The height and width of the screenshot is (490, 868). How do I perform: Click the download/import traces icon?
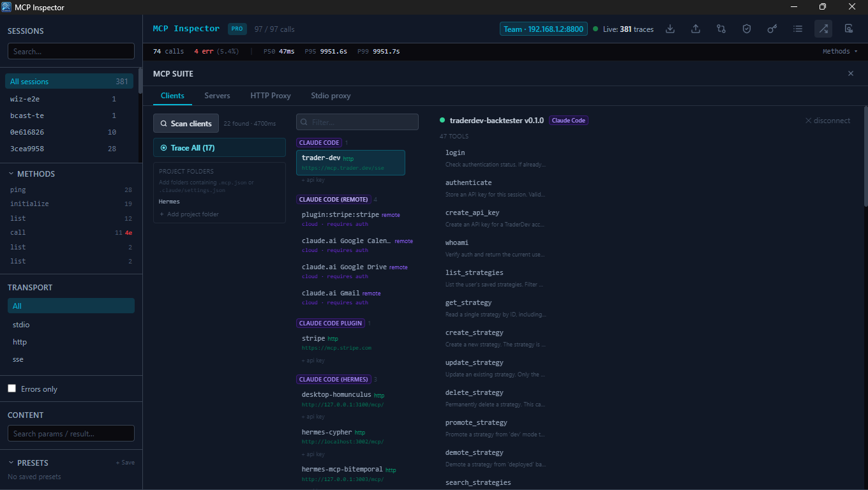tap(670, 29)
